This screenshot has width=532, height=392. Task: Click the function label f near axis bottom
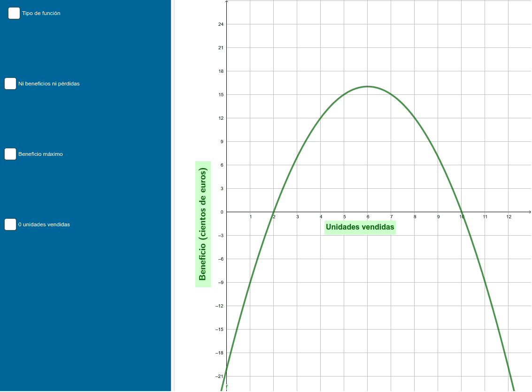coord(227,387)
